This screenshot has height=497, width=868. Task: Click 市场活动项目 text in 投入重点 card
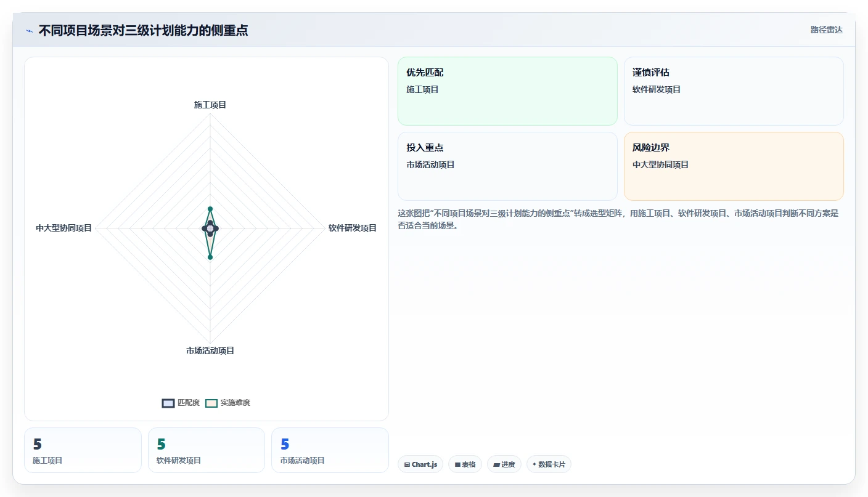(430, 164)
